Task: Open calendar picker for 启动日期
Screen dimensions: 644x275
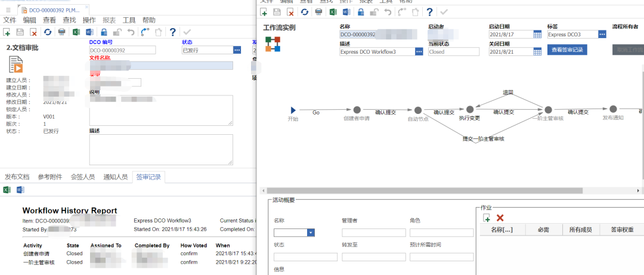Action: [537, 35]
